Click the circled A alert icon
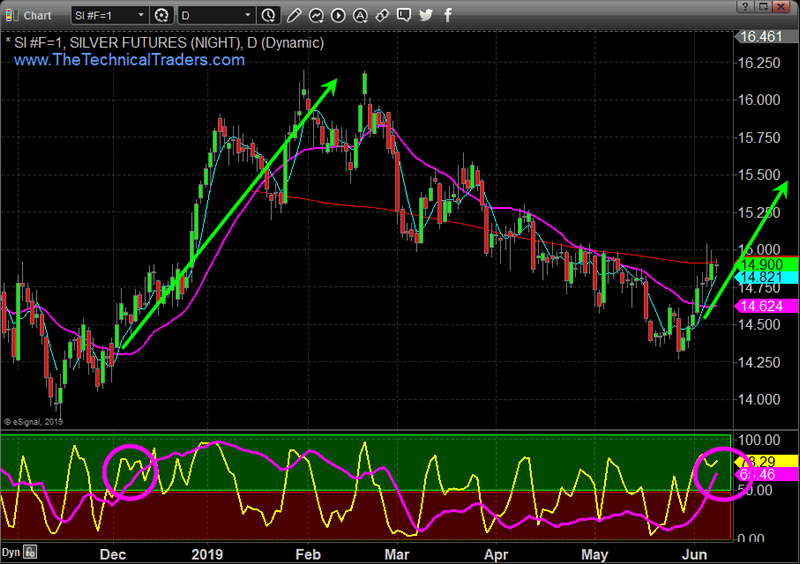The width and height of the screenshot is (800, 564). (x=359, y=15)
